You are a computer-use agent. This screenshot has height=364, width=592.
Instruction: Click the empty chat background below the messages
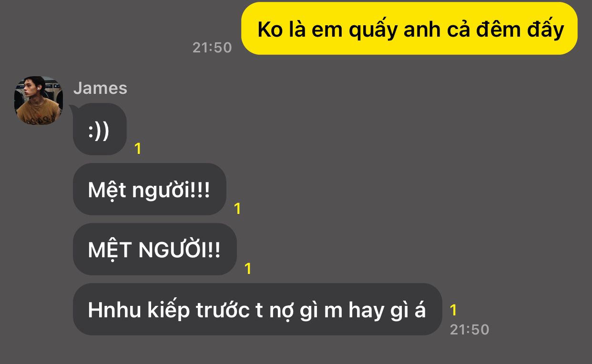click(x=296, y=351)
